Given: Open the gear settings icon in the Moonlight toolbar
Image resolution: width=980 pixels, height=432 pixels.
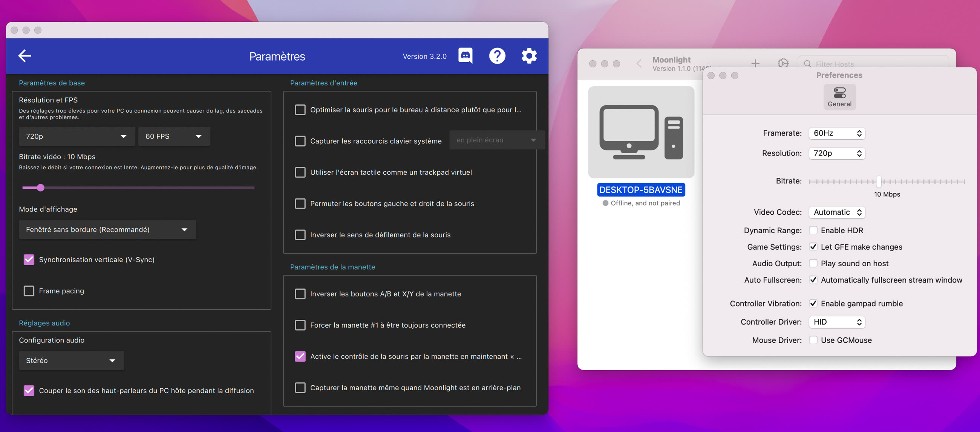Looking at the screenshot, I should 783,64.
